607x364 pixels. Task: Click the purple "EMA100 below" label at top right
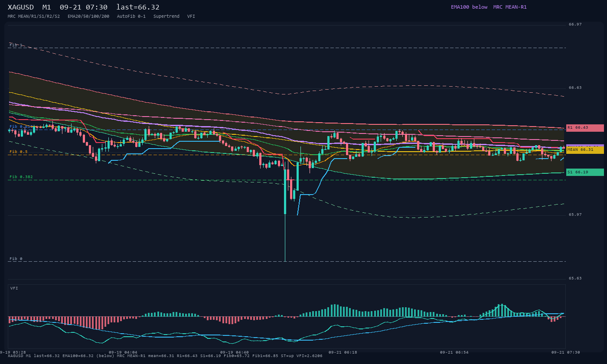click(469, 7)
